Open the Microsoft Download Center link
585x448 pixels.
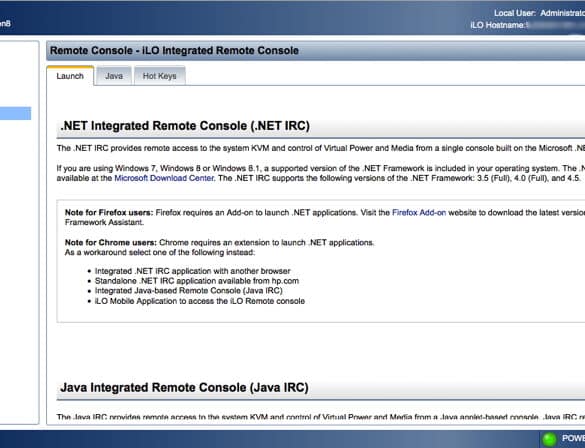tap(164, 178)
